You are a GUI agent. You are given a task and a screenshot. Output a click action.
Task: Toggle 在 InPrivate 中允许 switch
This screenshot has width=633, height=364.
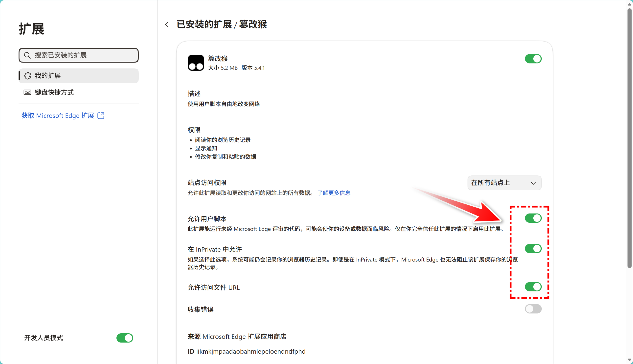click(x=533, y=249)
